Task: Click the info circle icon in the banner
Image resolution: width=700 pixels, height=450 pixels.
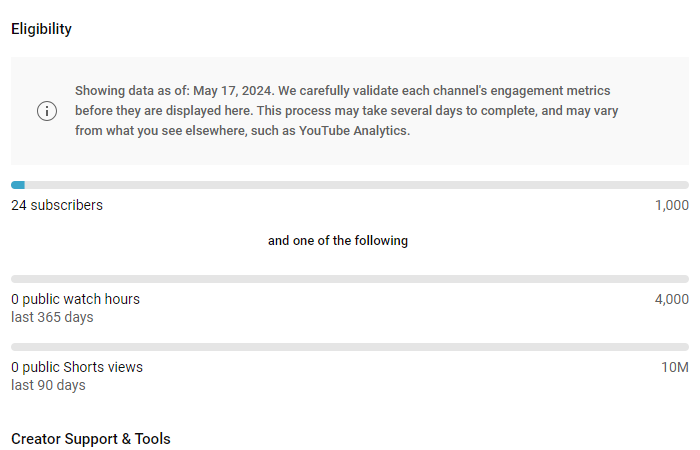Action: 47,111
